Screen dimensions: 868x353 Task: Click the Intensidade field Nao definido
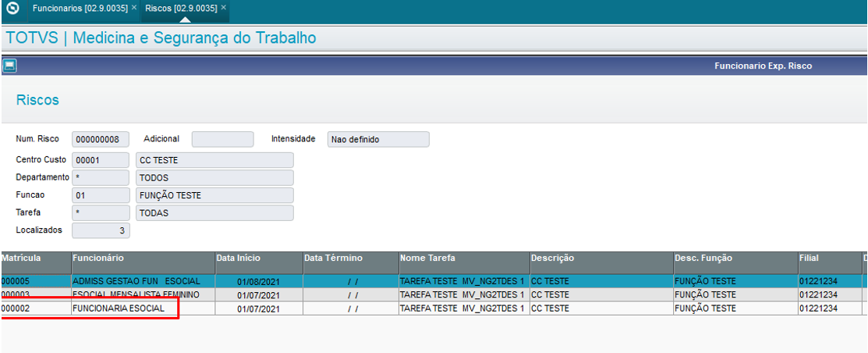coord(379,139)
